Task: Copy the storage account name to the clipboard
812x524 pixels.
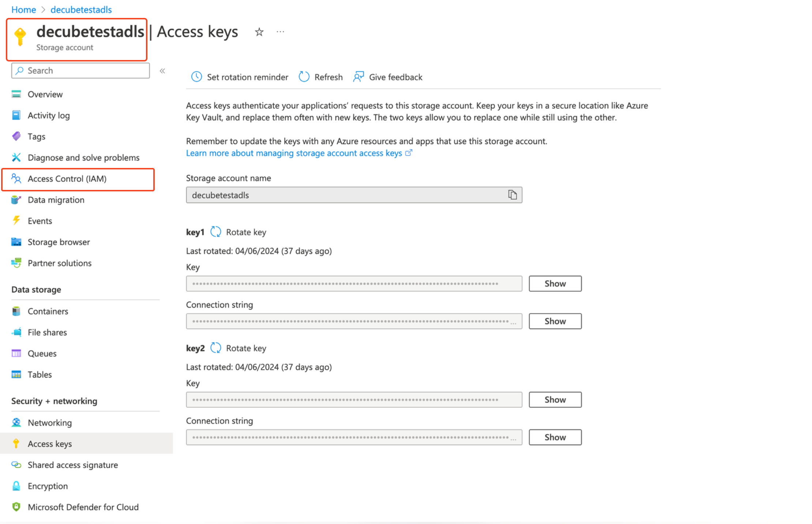Action: [x=512, y=195]
